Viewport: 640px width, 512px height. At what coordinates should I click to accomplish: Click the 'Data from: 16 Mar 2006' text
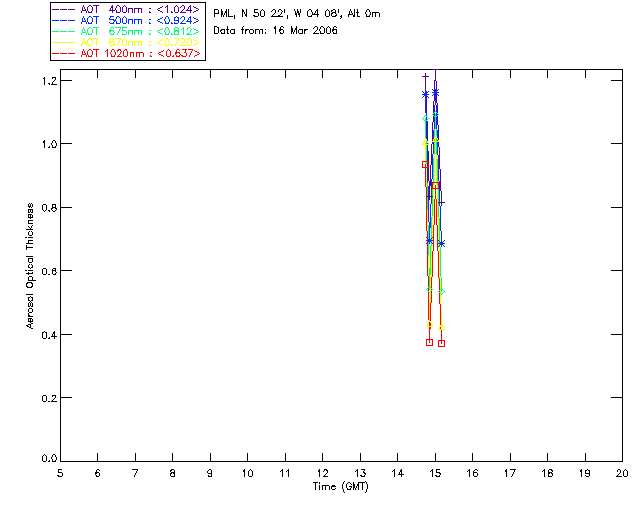(x=276, y=31)
